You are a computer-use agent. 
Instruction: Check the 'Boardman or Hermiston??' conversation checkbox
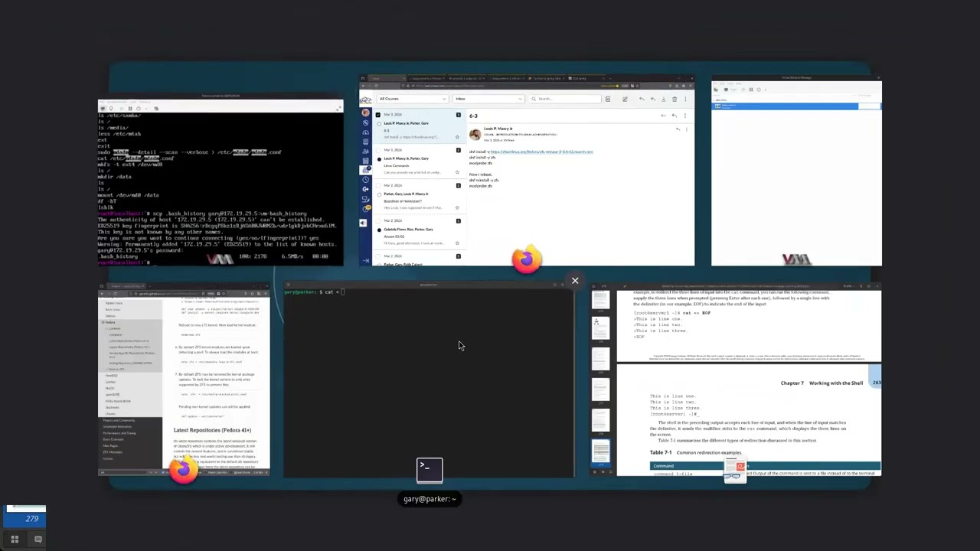pos(377,185)
